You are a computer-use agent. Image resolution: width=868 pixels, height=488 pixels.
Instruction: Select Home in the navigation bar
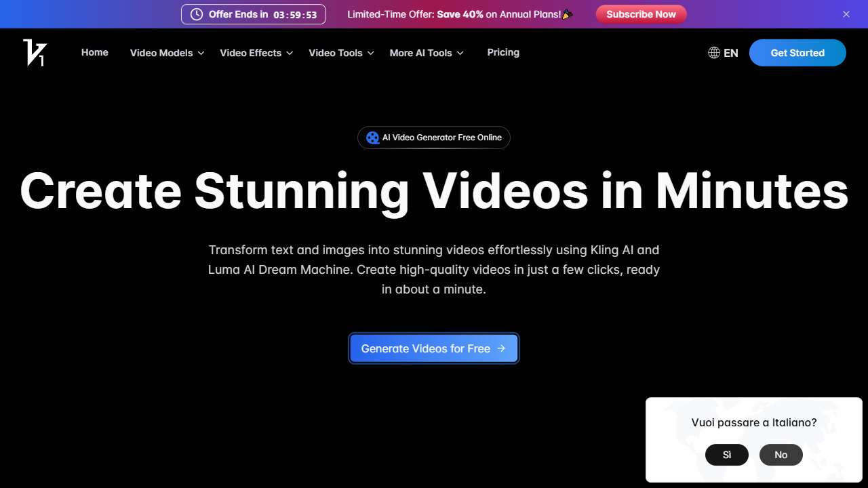coord(94,52)
